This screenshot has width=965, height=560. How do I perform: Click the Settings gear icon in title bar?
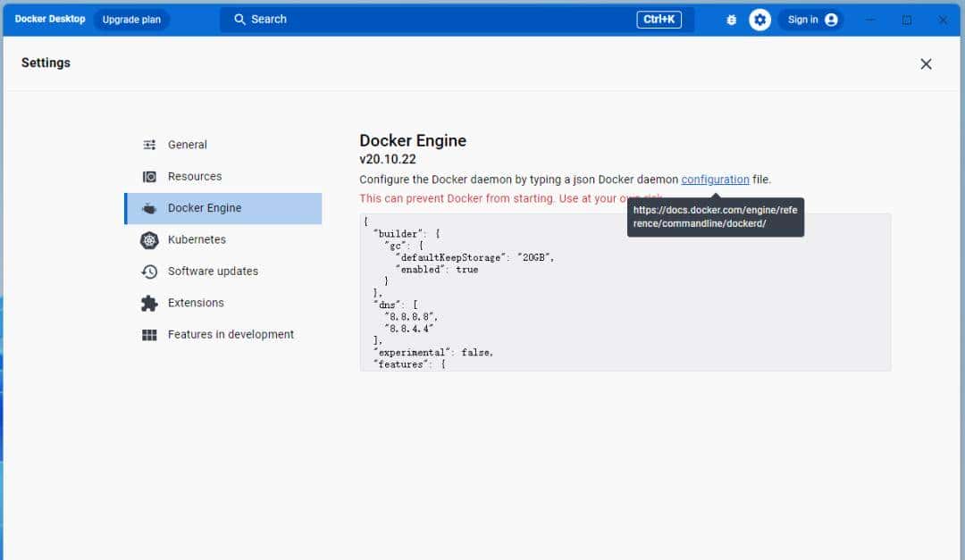759,19
